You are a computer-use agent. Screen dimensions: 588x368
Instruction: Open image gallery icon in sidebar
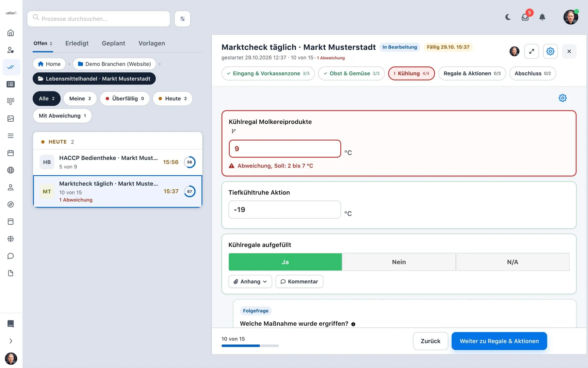pyautogui.click(x=11, y=118)
